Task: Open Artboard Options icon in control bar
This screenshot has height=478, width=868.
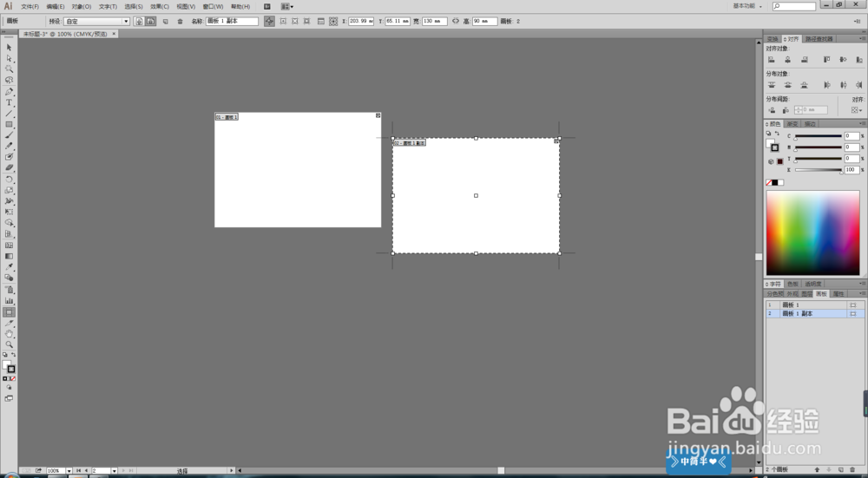Action: pyautogui.click(x=320, y=21)
